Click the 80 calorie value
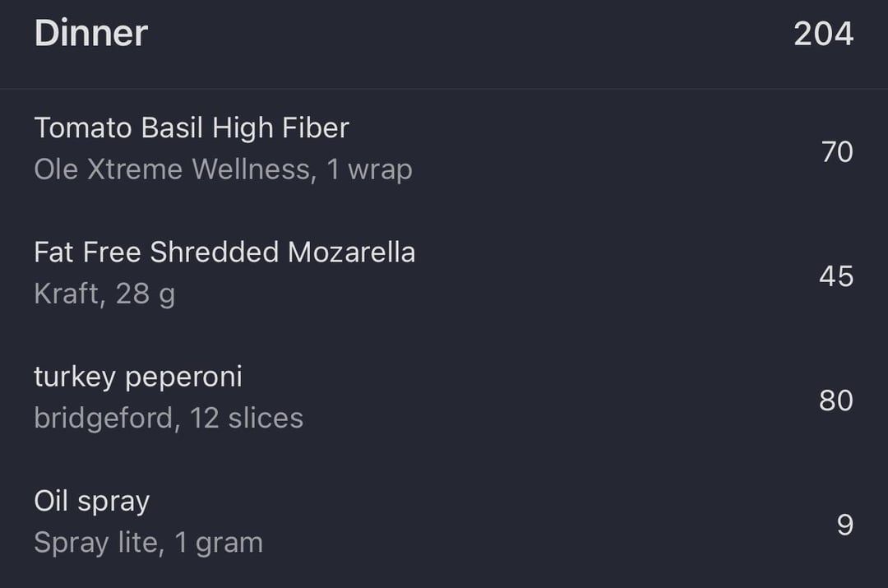Screen dimensions: 888x588 836,400
